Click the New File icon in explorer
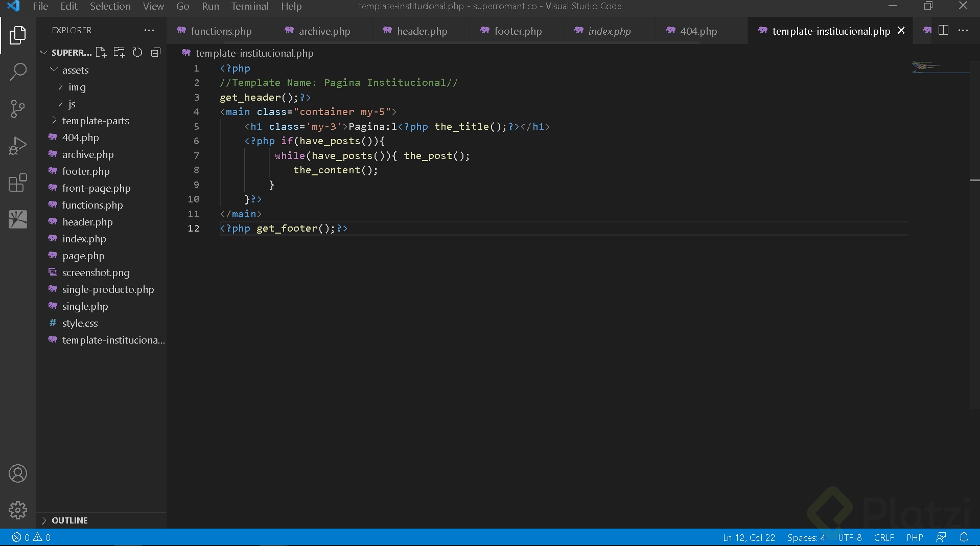The height and width of the screenshot is (546, 980). [101, 53]
